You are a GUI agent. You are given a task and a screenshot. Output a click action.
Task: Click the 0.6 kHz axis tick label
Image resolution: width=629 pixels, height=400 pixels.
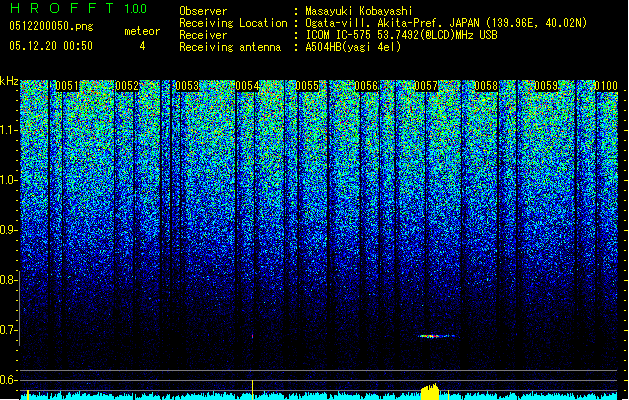[x=7, y=380]
